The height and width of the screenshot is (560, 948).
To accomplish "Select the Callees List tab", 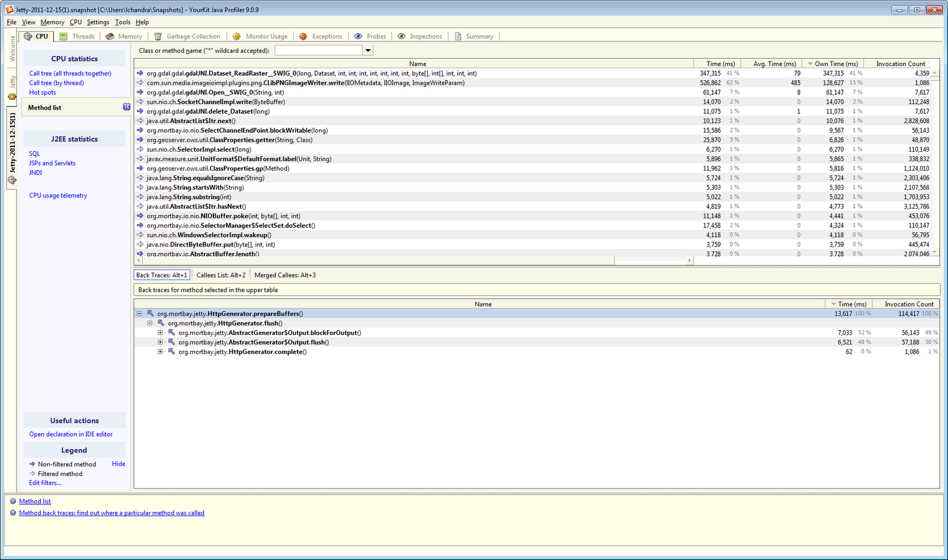I will 221,275.
